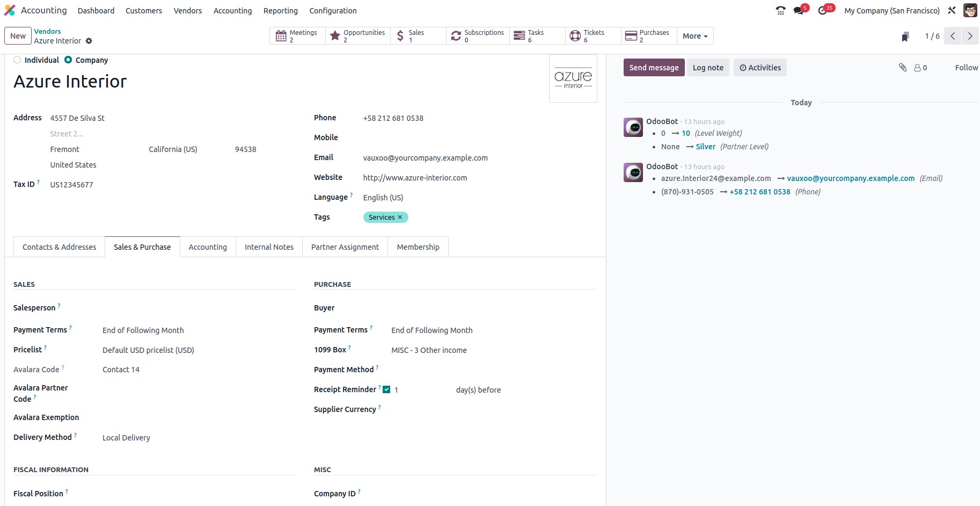Open the Configuration menu
The image size is (980, 506).
tap(333, 10)
